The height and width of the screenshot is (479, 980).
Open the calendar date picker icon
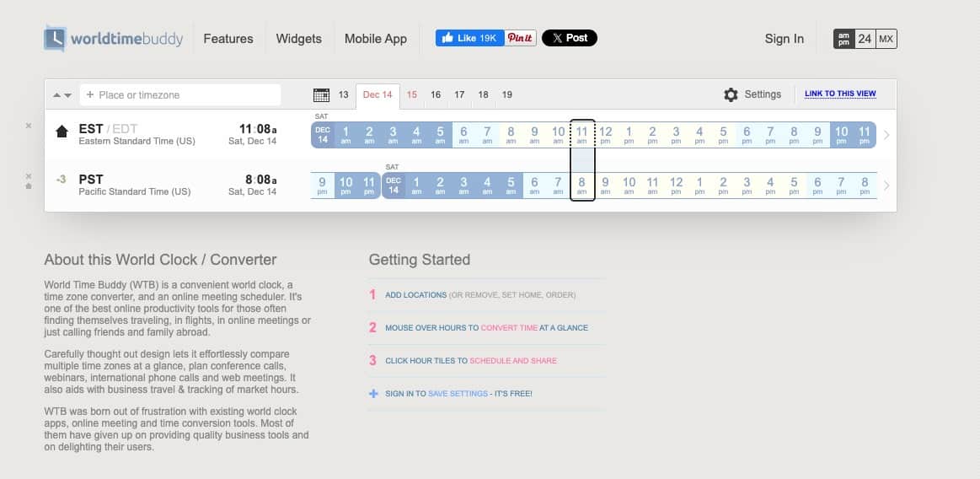click(321, 94)
